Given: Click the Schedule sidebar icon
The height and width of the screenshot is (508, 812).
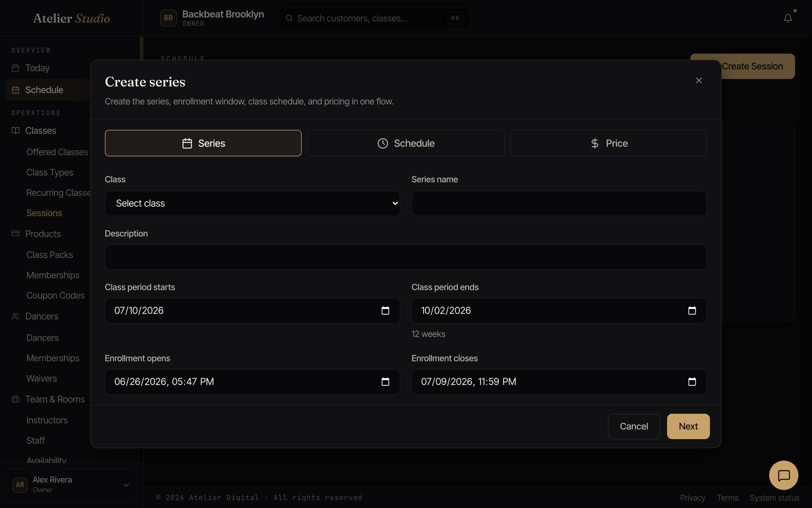Looking at the screenshot, I should tap(16, 90).
